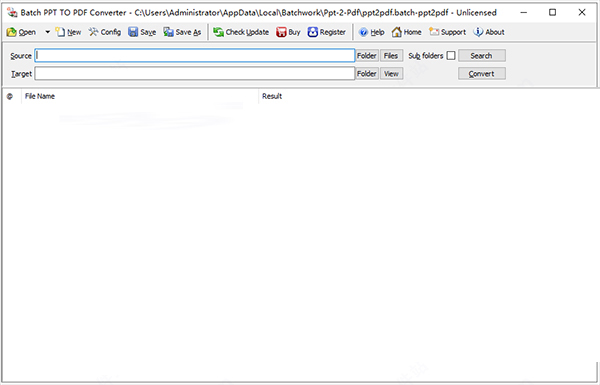Pick source files with the Files button
The width and height of the screenshot is (600, 385).
[x=391, y=56]
